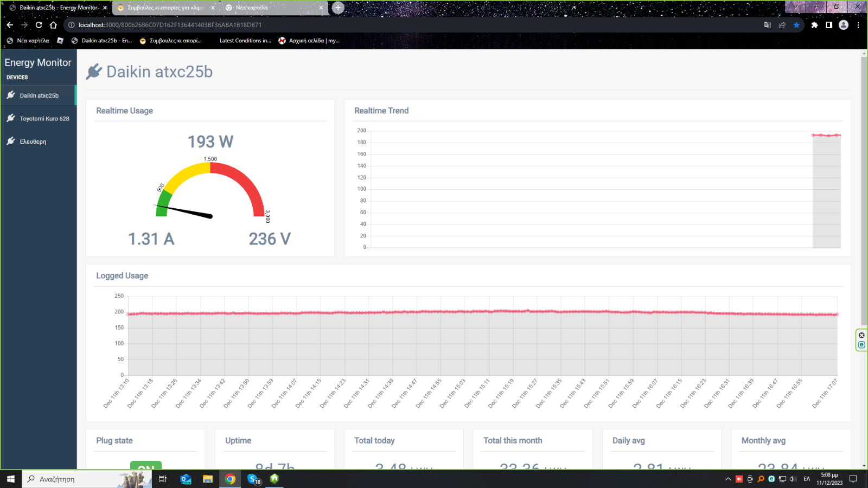This screenshot has height=488, width=868.
Task: Click the green zone of gauge
Action: tap(162, 205)
